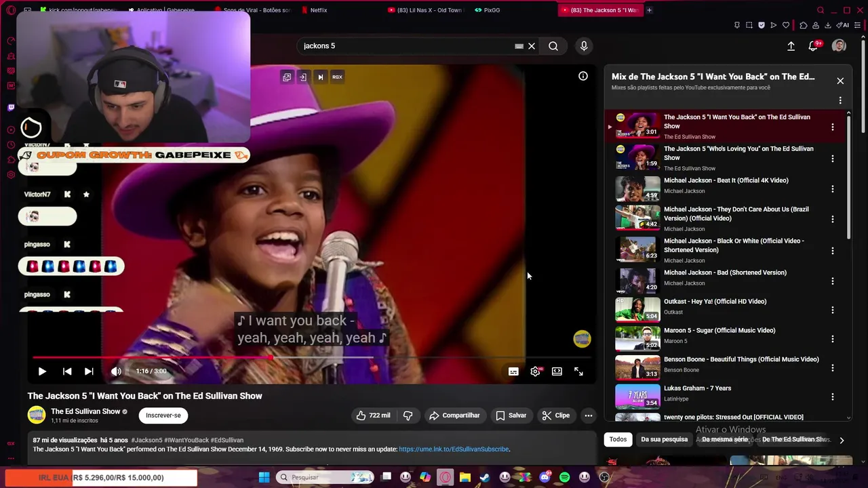This screenshot has width=868, height=488.
Task: Open Spotify from the taskbar
Action: [x=565, y=477]
